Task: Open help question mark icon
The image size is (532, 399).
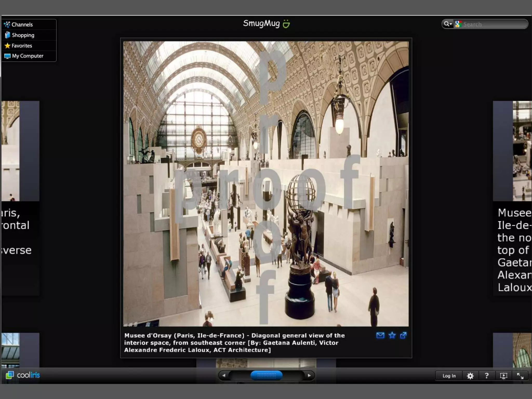Action: click(x=487, y=376)
